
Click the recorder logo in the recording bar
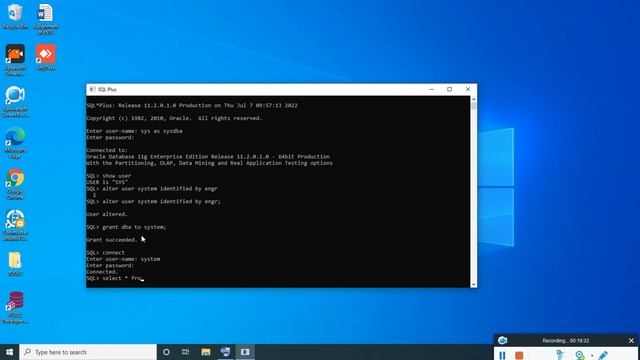tap(502, 340)
